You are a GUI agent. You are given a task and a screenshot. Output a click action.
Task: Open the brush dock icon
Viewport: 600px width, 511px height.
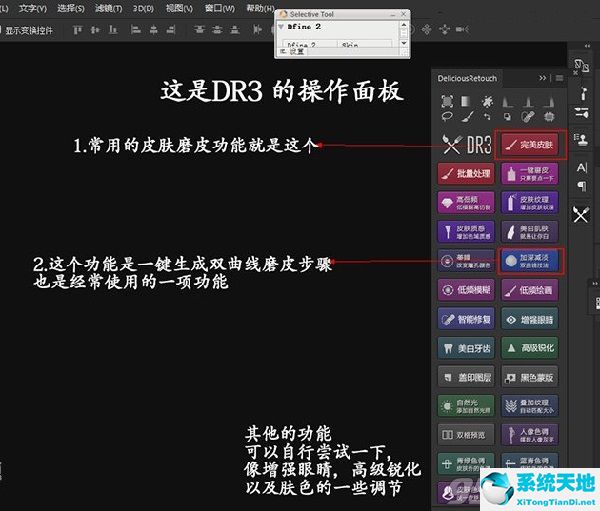click(582, 93)
